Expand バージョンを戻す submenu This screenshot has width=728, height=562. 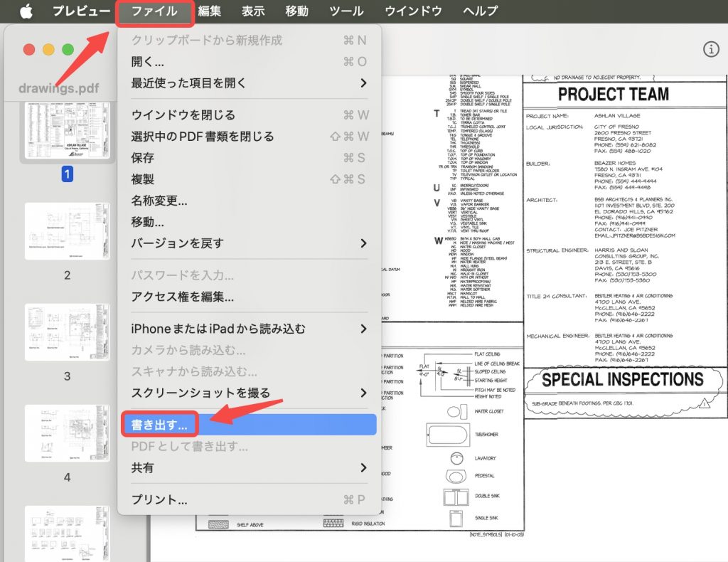[x=250, y=243]
